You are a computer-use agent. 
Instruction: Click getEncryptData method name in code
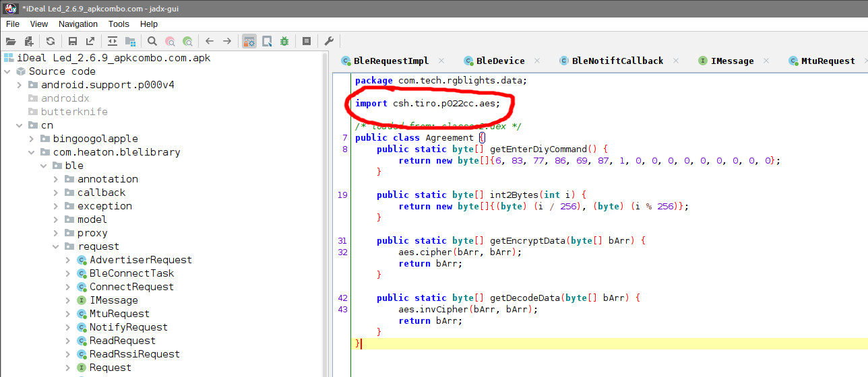(528, 240)
